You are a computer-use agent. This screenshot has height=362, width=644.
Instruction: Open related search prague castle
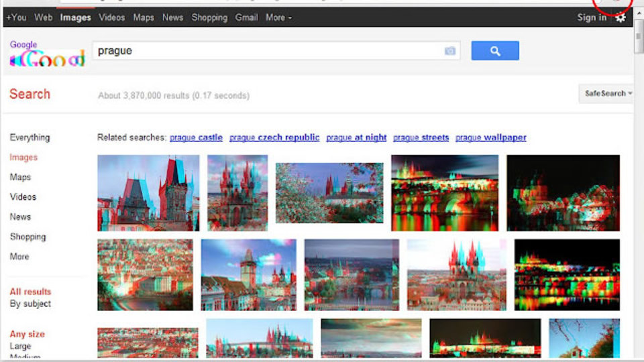pos(196,137)
